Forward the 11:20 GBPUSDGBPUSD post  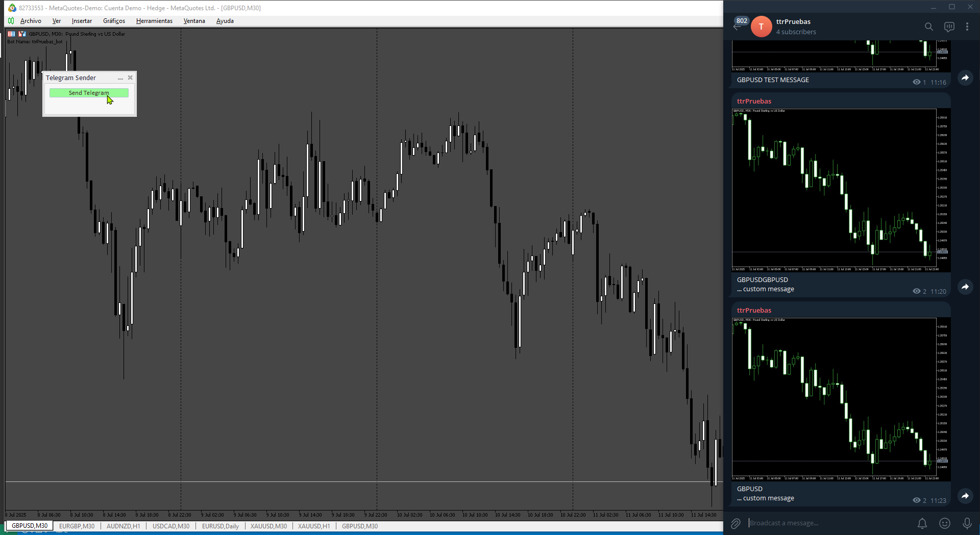click(x=965, y=287)
